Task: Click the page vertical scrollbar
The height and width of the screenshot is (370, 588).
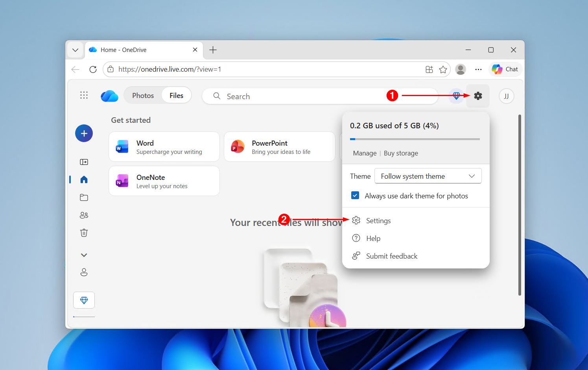Action: point(520,205)
